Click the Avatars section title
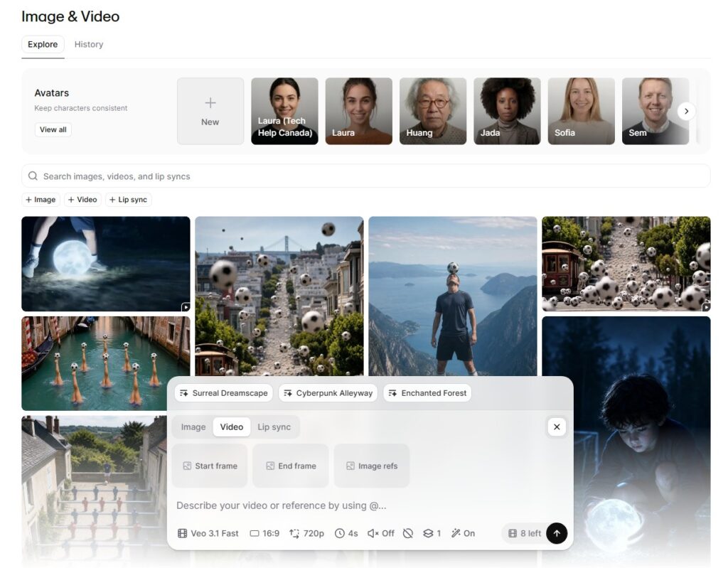This screenshot has width=728, height=568. pos(51,93)
